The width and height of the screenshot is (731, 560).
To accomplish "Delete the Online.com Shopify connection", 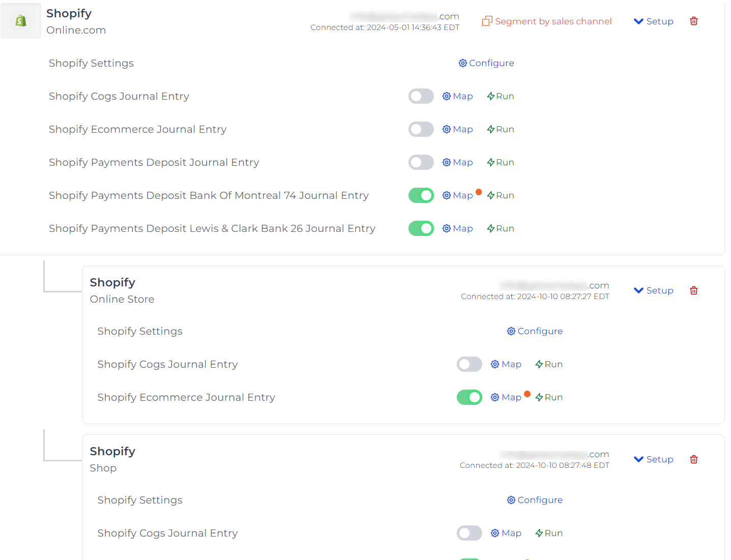I will coord(694,21).
